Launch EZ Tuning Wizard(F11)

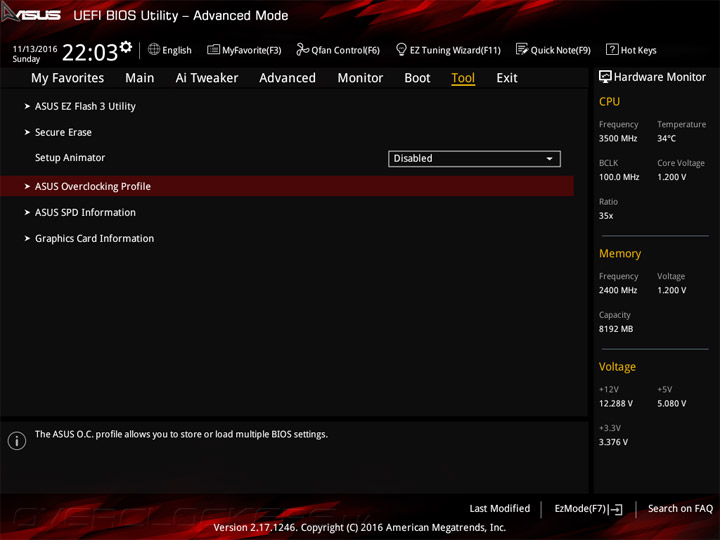[455, 50]
